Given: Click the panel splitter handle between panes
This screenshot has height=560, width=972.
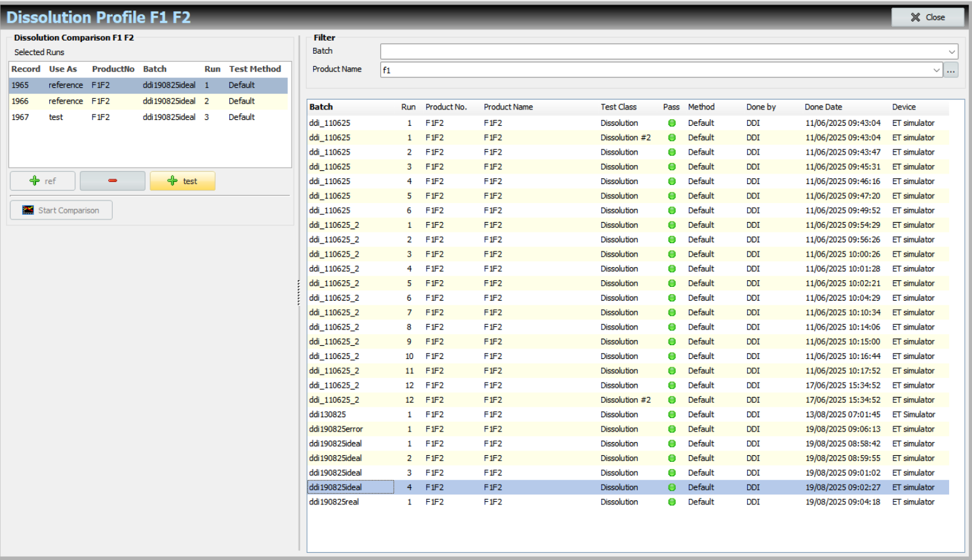Looking at the screenshot, I should click(x=299, y=293).
